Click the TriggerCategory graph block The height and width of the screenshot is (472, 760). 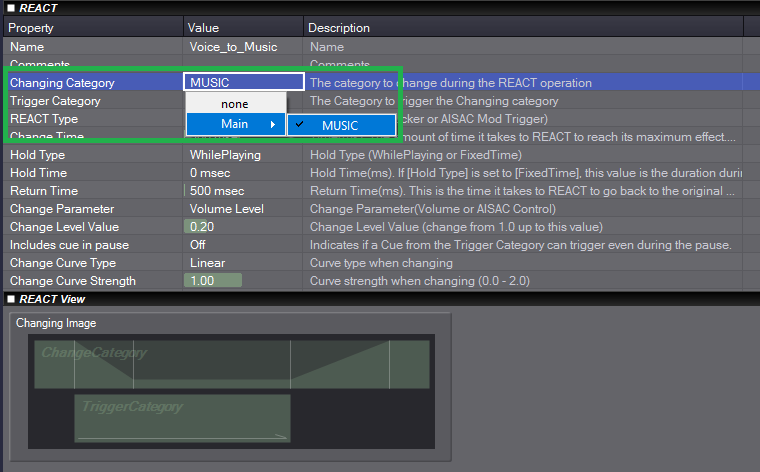coord(182,418)
